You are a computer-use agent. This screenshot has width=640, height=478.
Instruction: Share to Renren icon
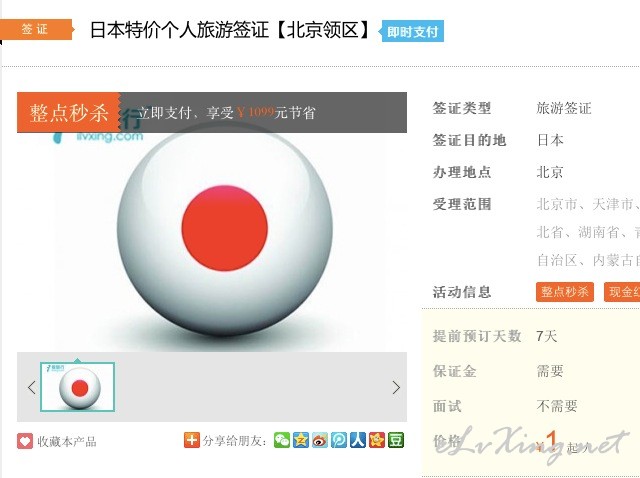(358, 440)
